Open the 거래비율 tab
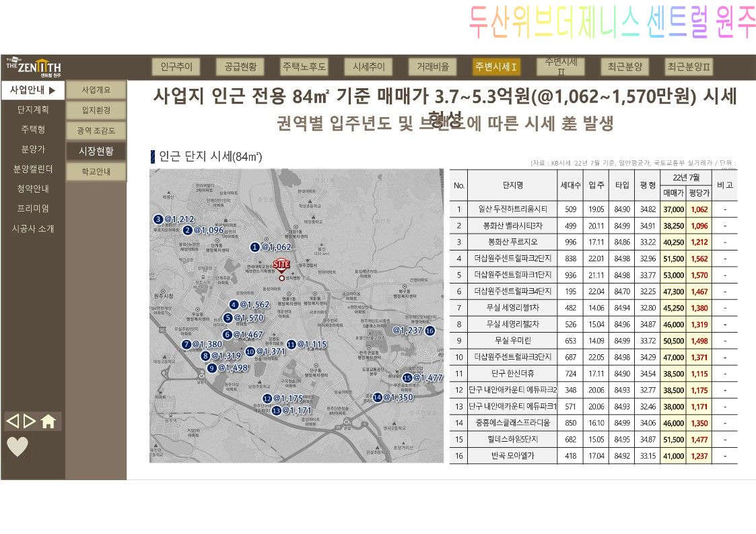 click(432, 67)
